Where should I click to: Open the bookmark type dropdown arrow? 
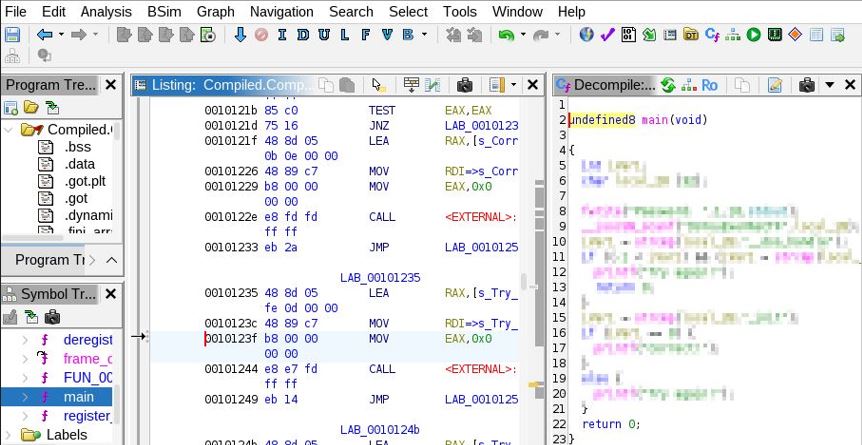[x=424, y=35]
